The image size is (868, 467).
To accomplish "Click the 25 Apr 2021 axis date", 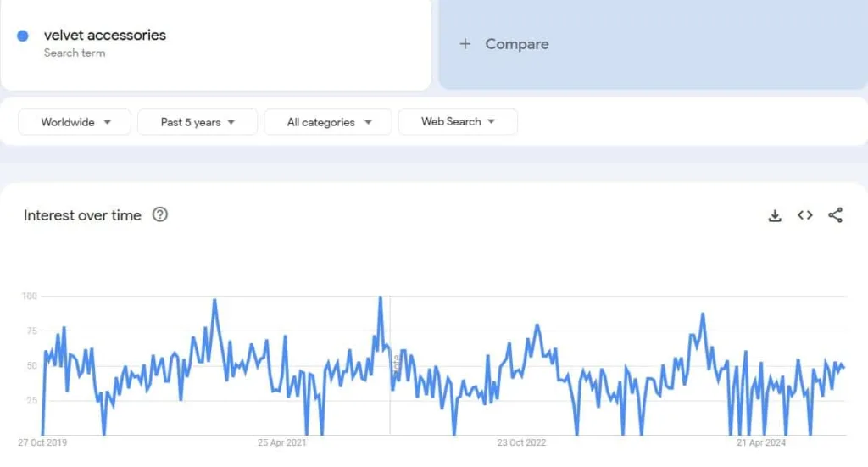I will 282,442.
